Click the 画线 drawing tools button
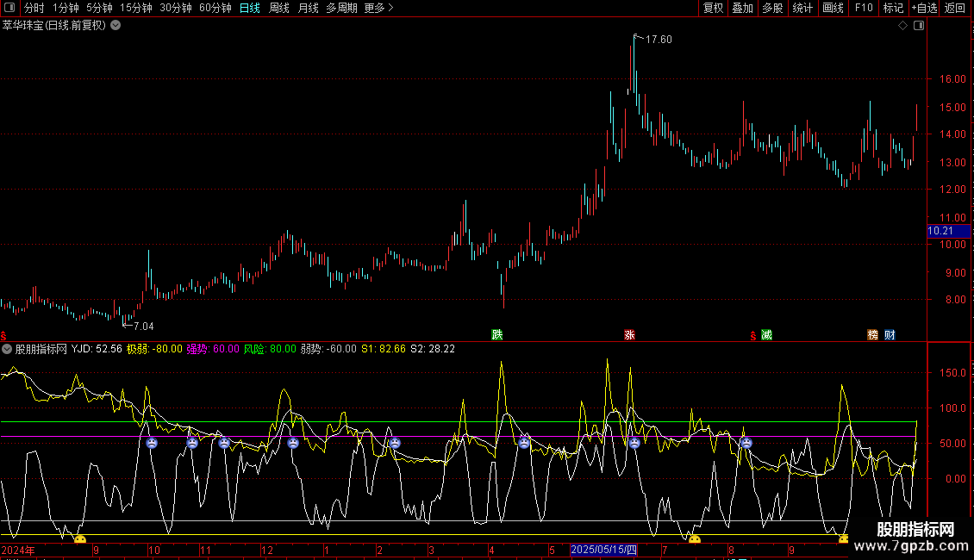 (x=833, y=8)
